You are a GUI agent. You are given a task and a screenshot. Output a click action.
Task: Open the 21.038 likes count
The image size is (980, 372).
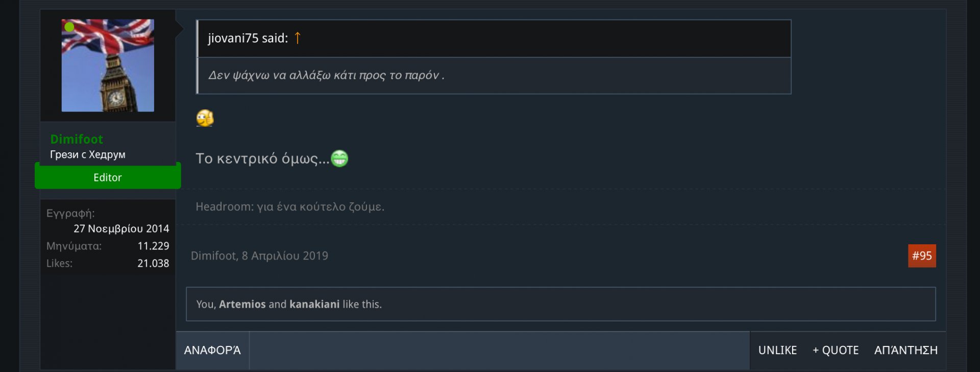click(x=153, y=263)
